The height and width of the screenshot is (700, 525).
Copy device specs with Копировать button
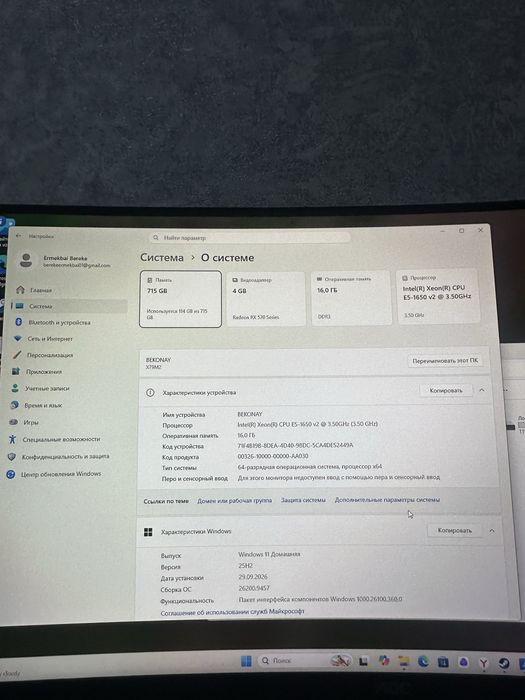point(446,391)
